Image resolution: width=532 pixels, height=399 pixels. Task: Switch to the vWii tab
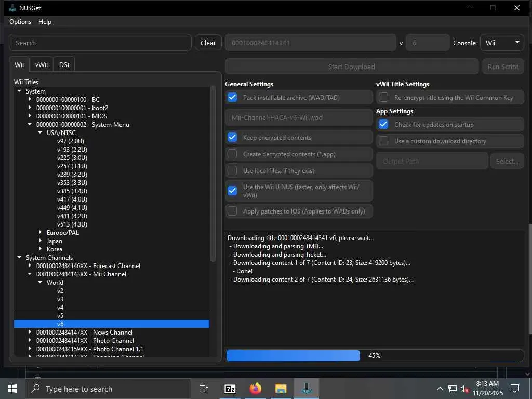(x=42, y=64)
